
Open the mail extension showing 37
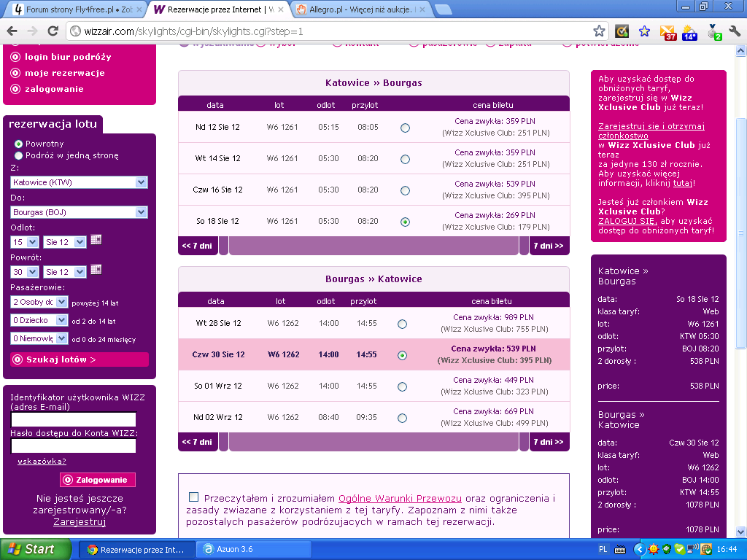click(x=667, y=32)
